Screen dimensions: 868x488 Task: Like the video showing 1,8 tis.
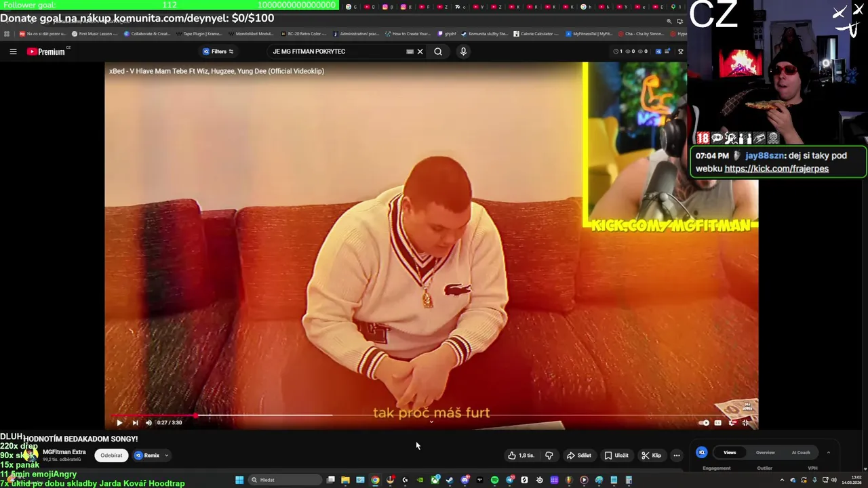coord(520,455)
